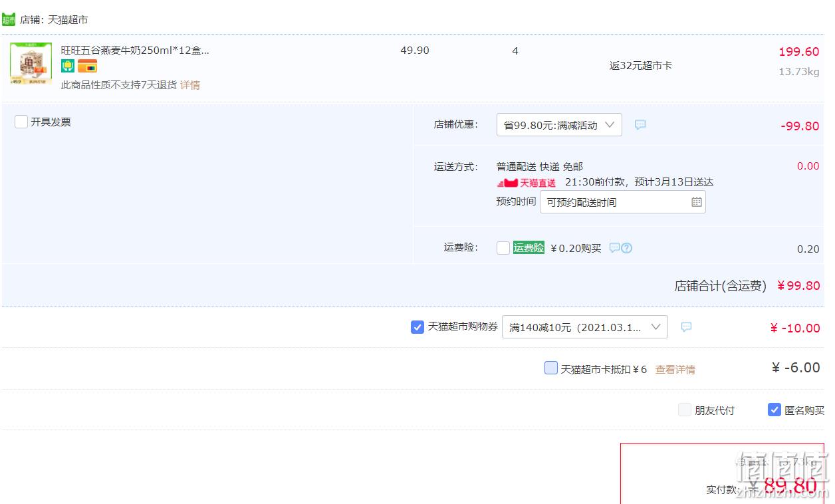Click the comment bubble icon beside 运费险

click(x=614, y=248)
